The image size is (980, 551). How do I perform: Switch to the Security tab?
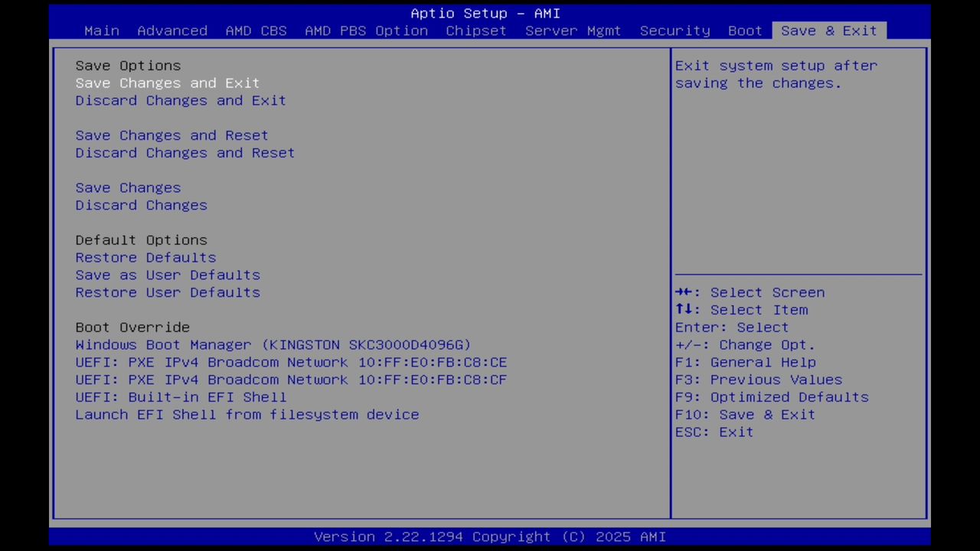click(675, 31)
